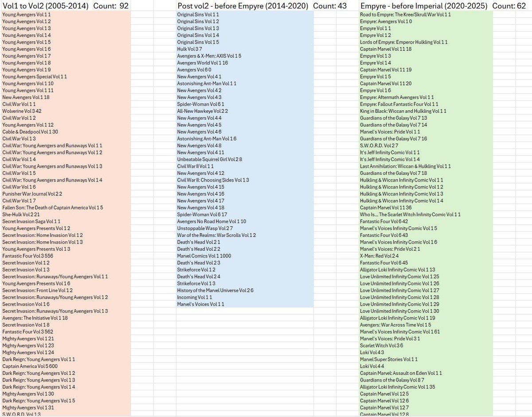Select the 'Original Sins Vol 1 1' cell
532x417 pixels.
coord(198,15)
